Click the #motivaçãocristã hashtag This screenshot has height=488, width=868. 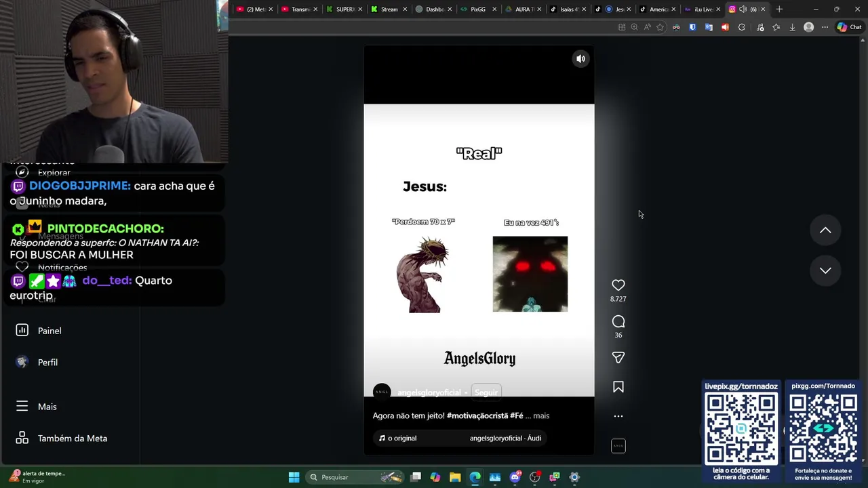click(x=477, y=415)
